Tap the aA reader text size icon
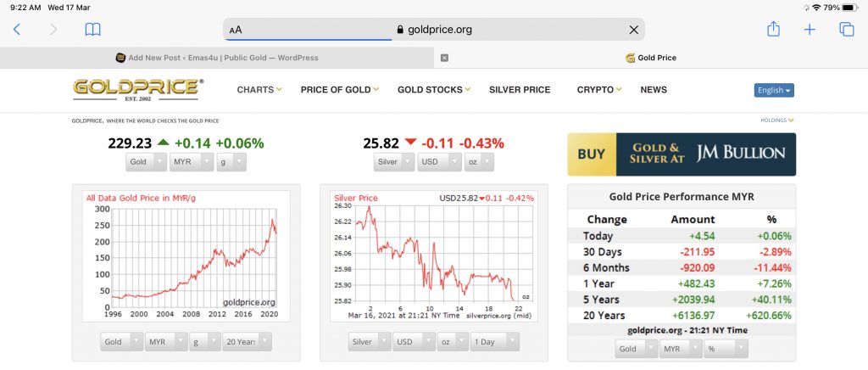 [236, 30]
